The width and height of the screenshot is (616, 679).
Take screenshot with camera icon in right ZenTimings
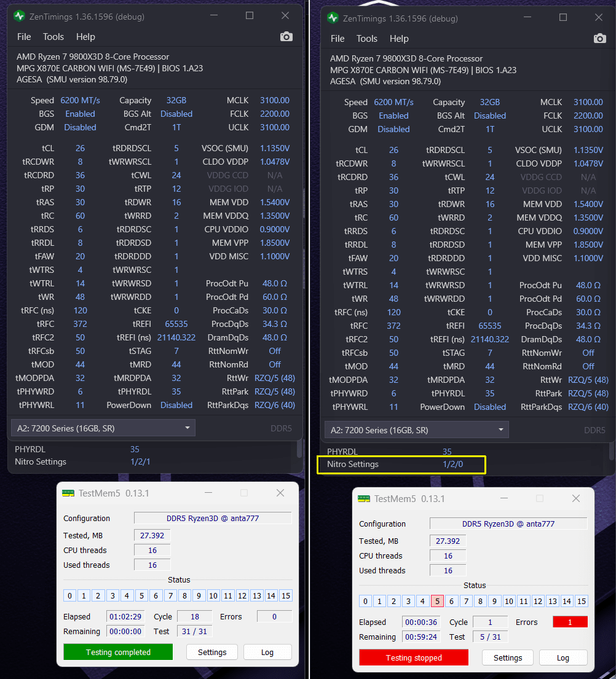[599, 39]
